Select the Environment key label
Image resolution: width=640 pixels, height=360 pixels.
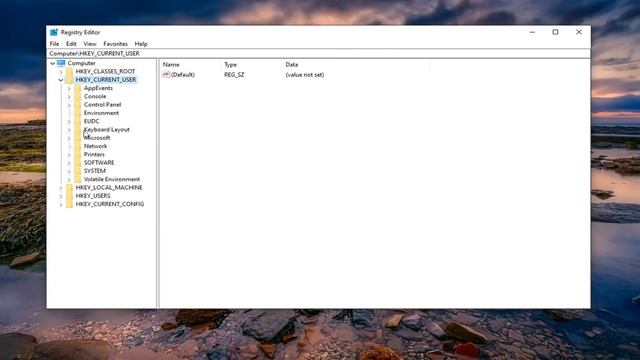coord(102,113)
